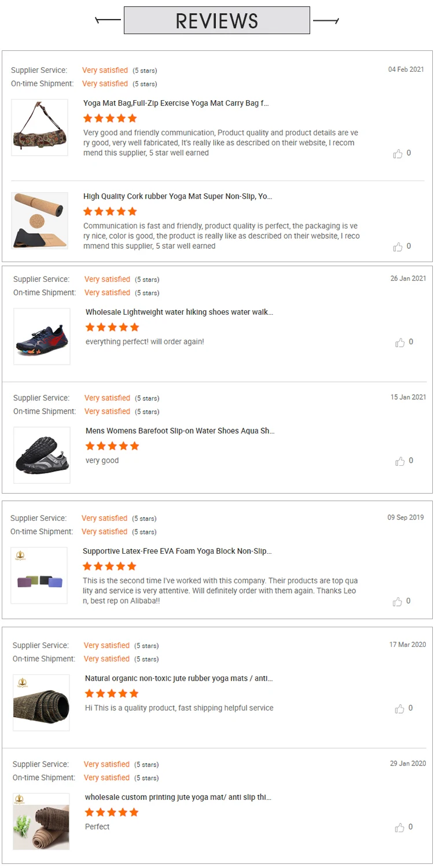View the blue and red water shoes thumbnail
This screenshot has height=868, width=434.
point(42,337)
